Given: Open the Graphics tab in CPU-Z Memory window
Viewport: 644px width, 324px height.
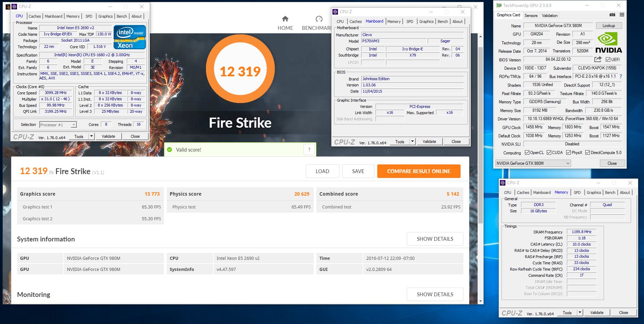Looking at the screenshot, I should pyautogui.click(x=594, y=193).
